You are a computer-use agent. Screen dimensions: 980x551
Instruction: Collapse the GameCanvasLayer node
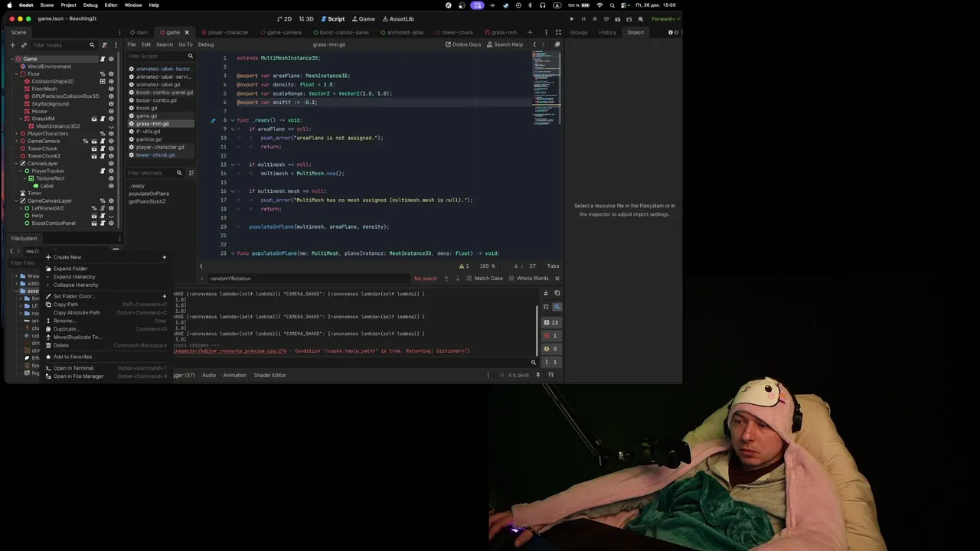[17, 201]
